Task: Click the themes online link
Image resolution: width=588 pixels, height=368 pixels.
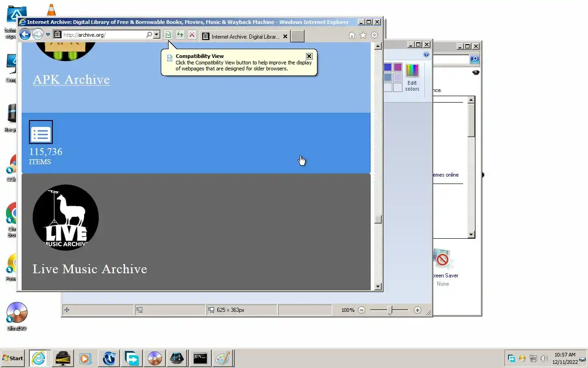Action: click(x=445, y=175)
